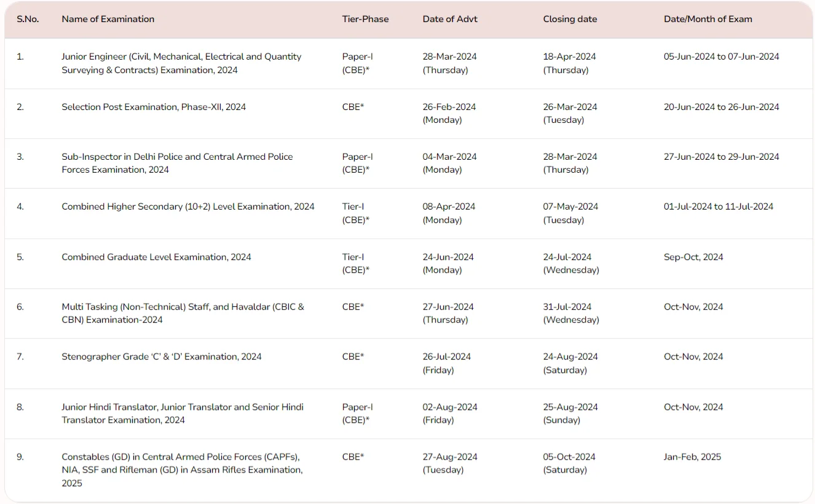Click Combined Graduate Level Examination, 2024

pyautogui.click(x=156, y=257)
